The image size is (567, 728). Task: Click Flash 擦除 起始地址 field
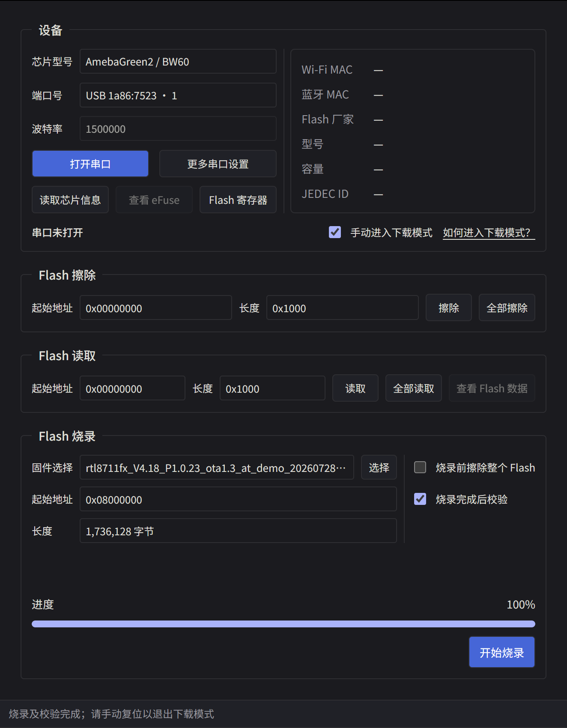(x=156, y=308)
